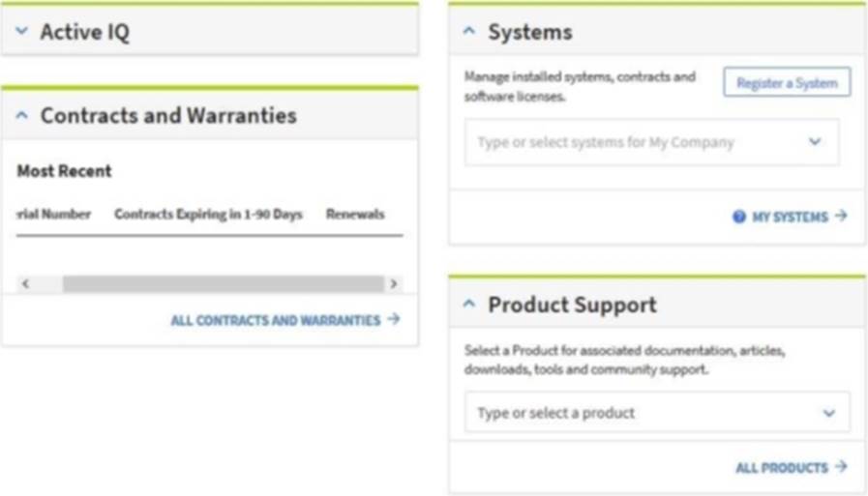This screenshot has width=868, height=496.
Task: Click the arrow icon after All Products
Action: pos(841,467)
